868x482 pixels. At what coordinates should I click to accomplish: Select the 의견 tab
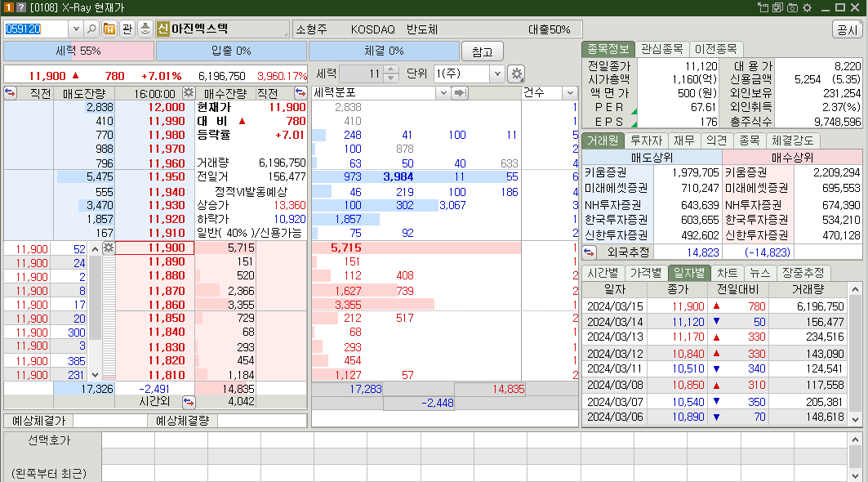716,141
